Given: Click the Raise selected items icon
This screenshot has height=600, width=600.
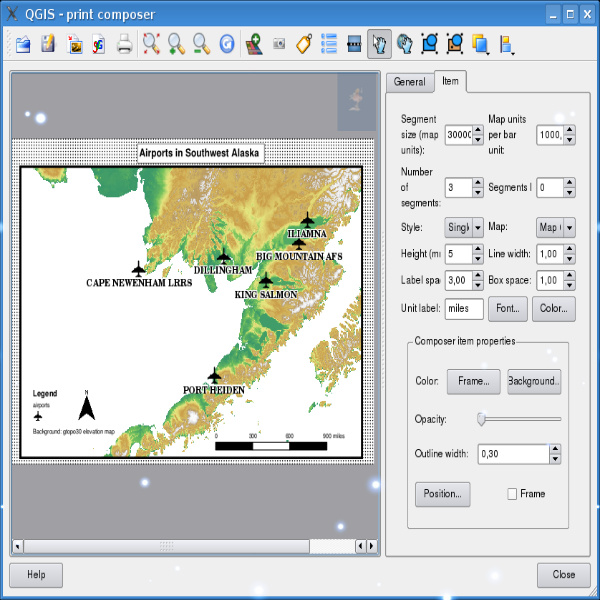Looking at the screenshot, I should click(480, 44).
